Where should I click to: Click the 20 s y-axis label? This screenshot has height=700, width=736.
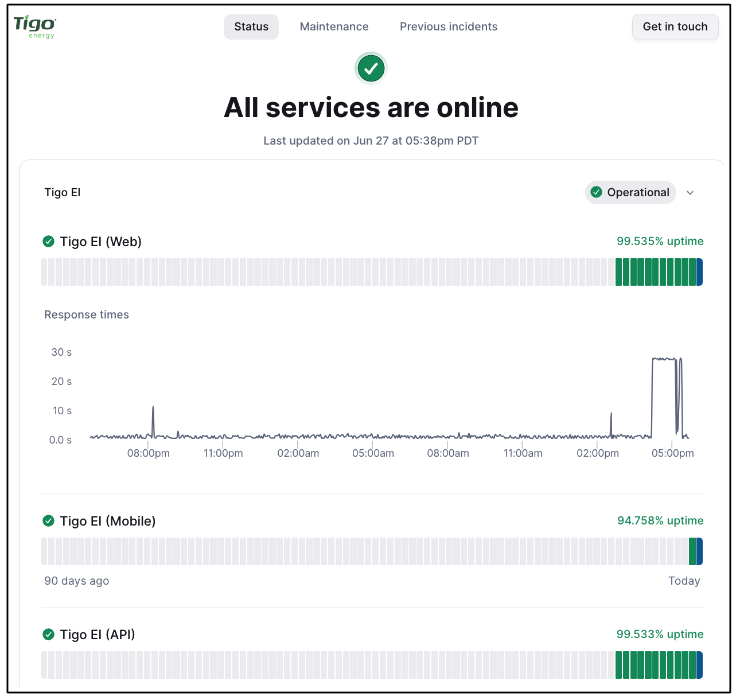coord(61,382)
